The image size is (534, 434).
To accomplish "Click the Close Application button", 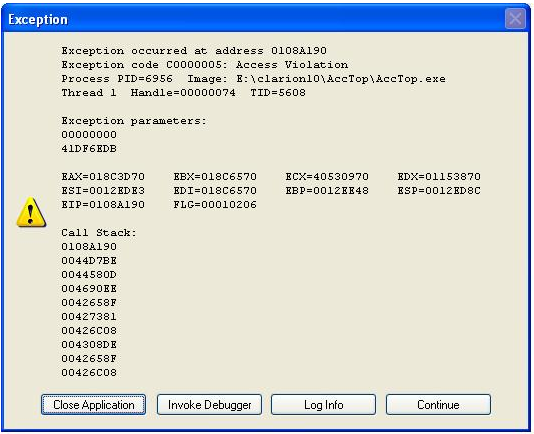I will [x=93, y=404].
